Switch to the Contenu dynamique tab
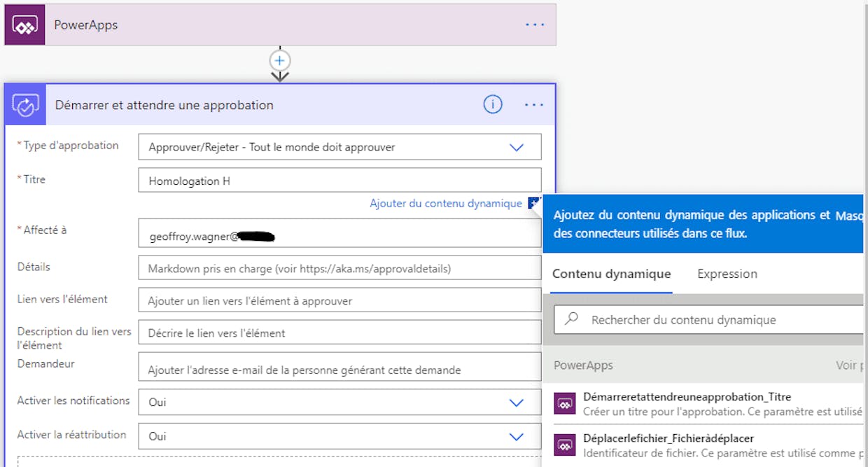The image size is (868, 467). click(612, 274)
